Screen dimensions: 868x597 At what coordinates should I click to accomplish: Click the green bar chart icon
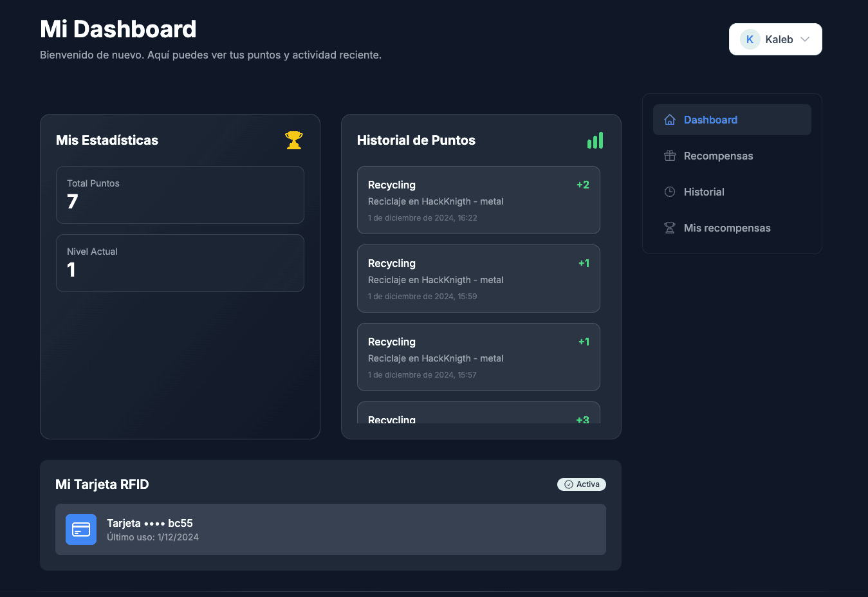point(595,140)
